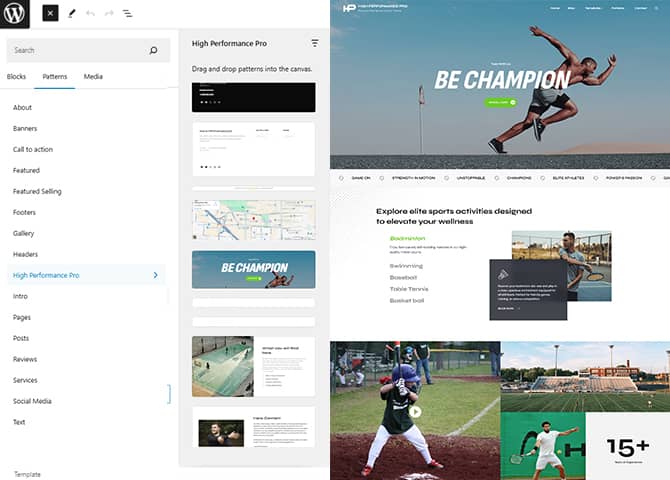This screenshot has width=670, height=480.
Task: Click the Redo arrow icon
Action: coord(109,14)
